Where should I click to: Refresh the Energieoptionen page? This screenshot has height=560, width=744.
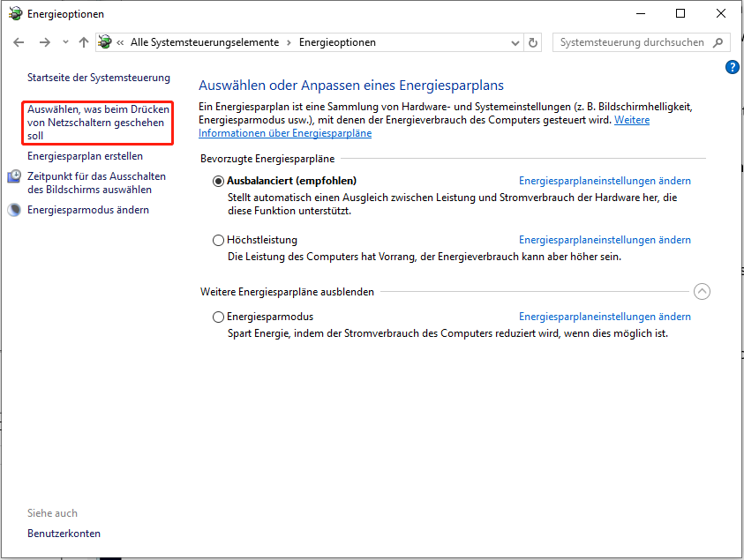coord(533,42)
